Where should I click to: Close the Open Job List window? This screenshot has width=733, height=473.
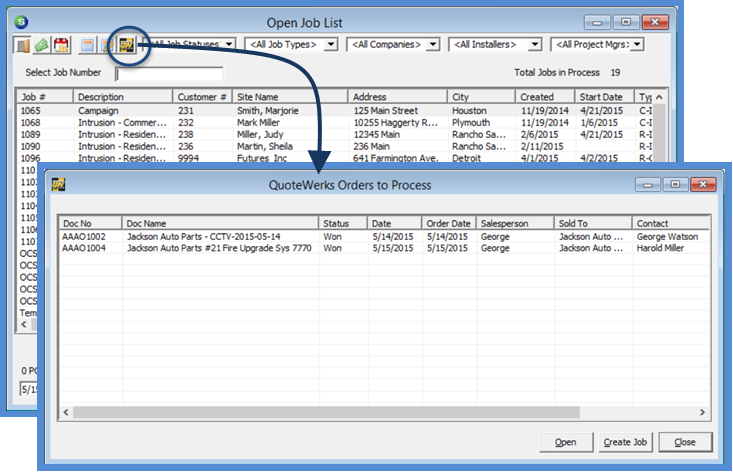(x=655, y=22)
